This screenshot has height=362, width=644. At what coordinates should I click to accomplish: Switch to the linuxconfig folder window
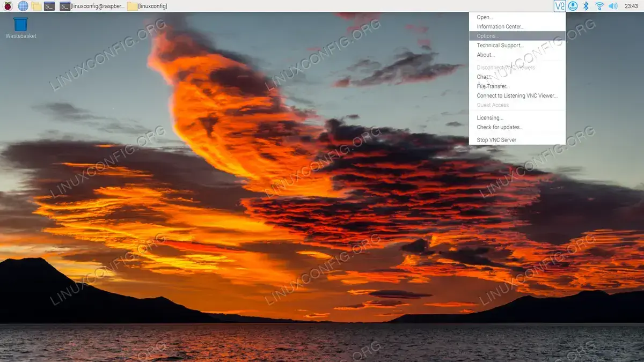147,6
